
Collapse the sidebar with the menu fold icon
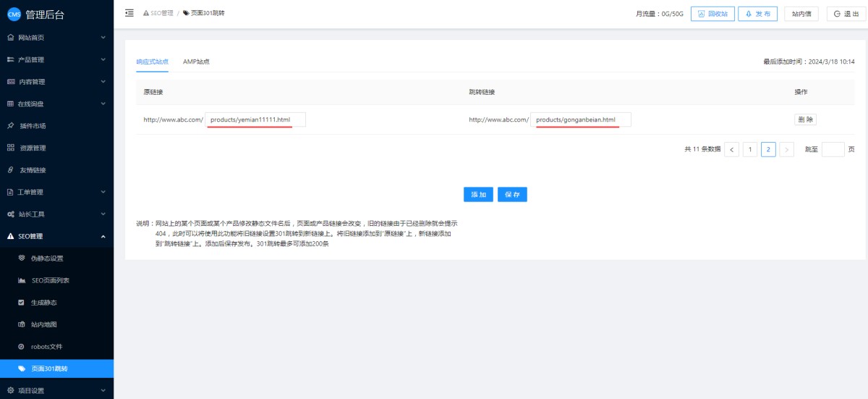(129, 13)
